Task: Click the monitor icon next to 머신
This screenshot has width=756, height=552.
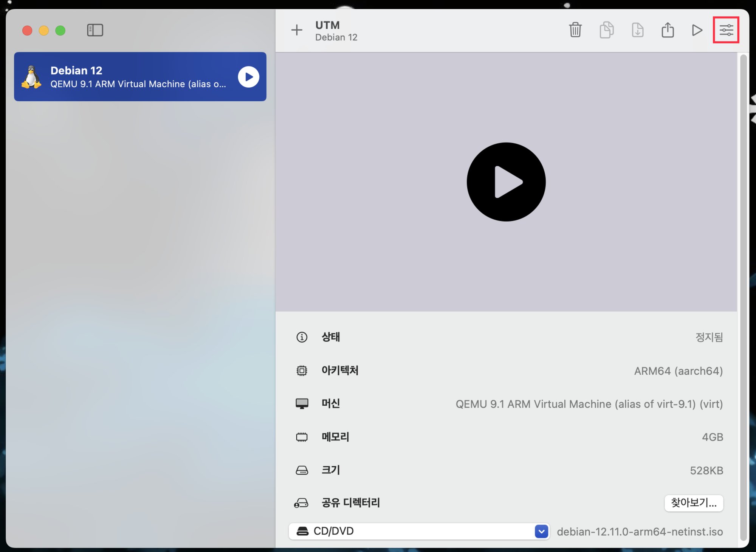Action: click(302, 403)
